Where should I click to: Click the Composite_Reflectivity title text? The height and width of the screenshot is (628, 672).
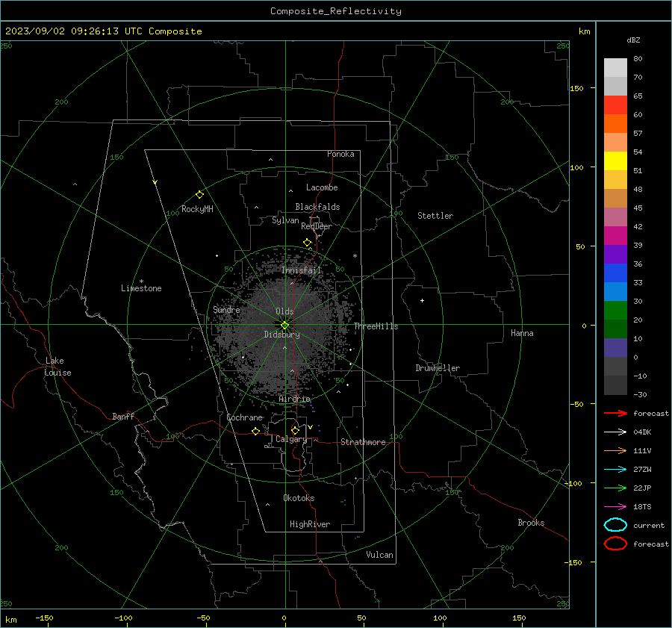pos(336,11)
